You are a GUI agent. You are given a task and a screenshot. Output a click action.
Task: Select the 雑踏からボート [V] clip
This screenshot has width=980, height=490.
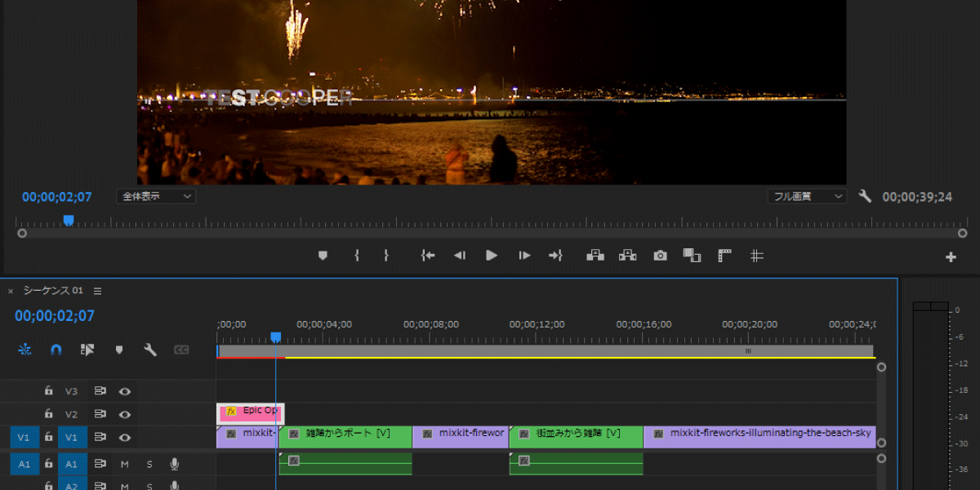(345, 437)
